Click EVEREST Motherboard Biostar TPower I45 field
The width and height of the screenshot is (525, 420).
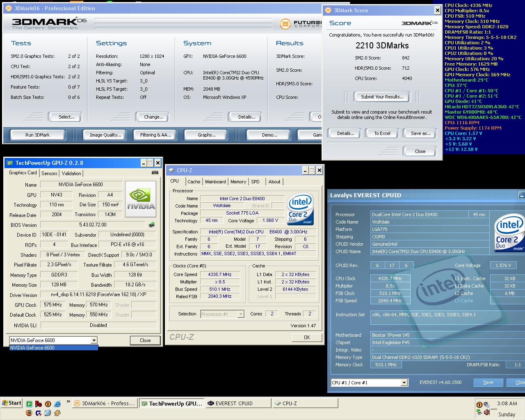[448, 335]
